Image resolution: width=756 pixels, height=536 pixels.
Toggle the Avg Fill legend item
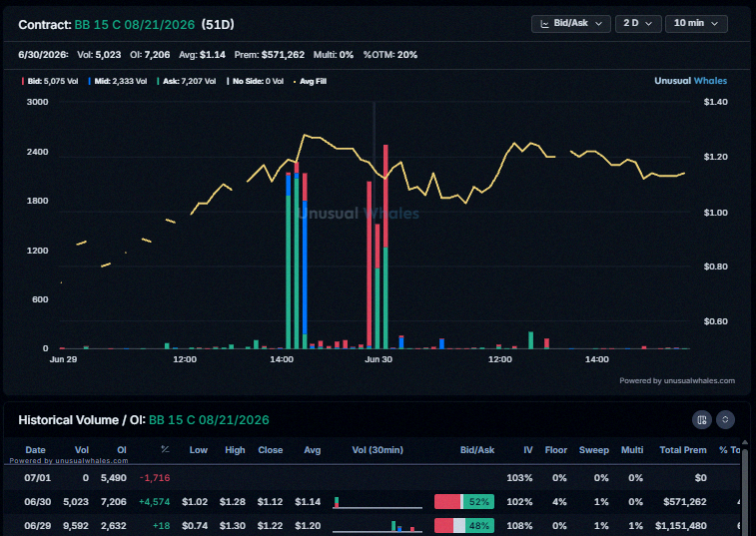coord(310,82)
